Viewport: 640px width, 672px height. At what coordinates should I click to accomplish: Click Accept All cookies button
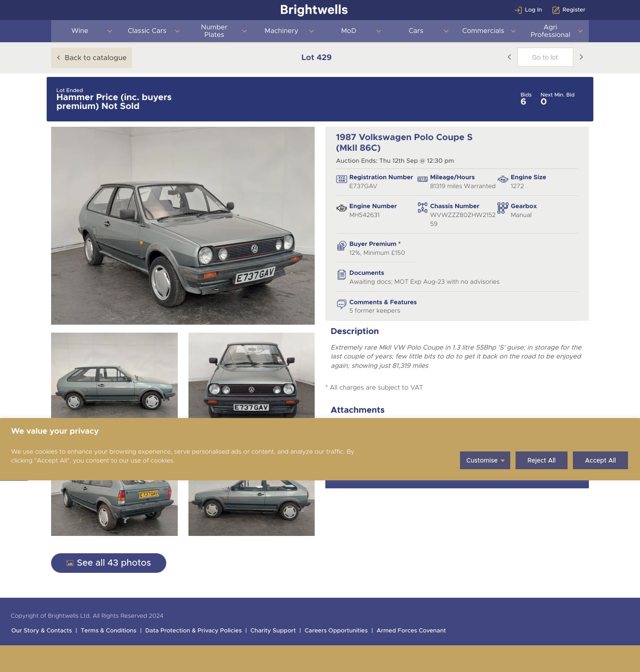tap(600, 460)
